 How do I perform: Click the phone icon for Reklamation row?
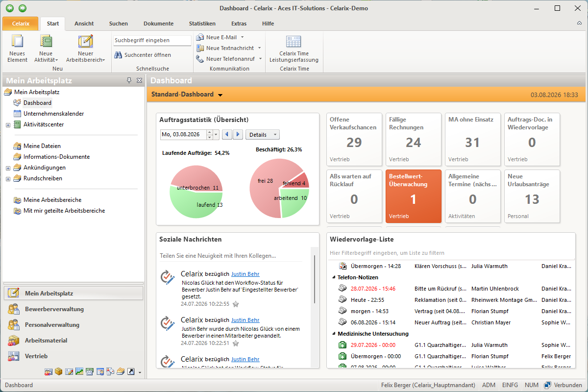point(343,300)
